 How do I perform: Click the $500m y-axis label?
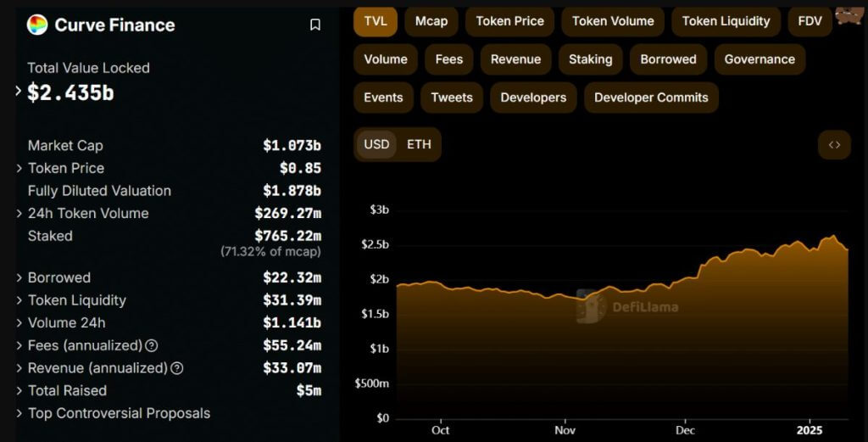371,383
